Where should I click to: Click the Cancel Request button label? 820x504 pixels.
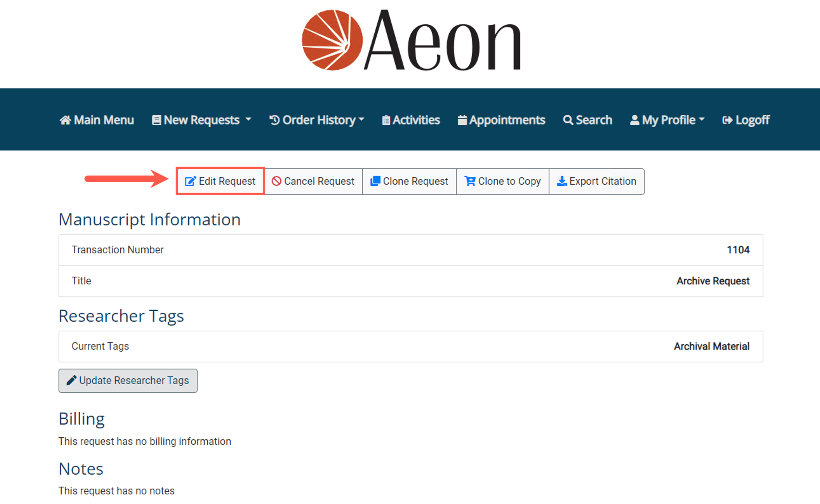(x=319, y=181)
